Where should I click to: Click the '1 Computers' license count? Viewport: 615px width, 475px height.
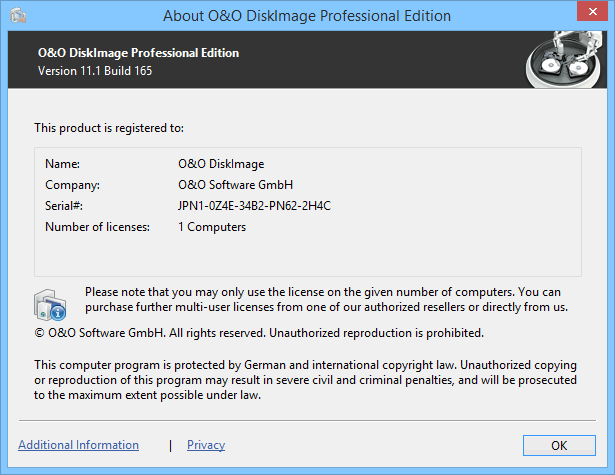212,227
